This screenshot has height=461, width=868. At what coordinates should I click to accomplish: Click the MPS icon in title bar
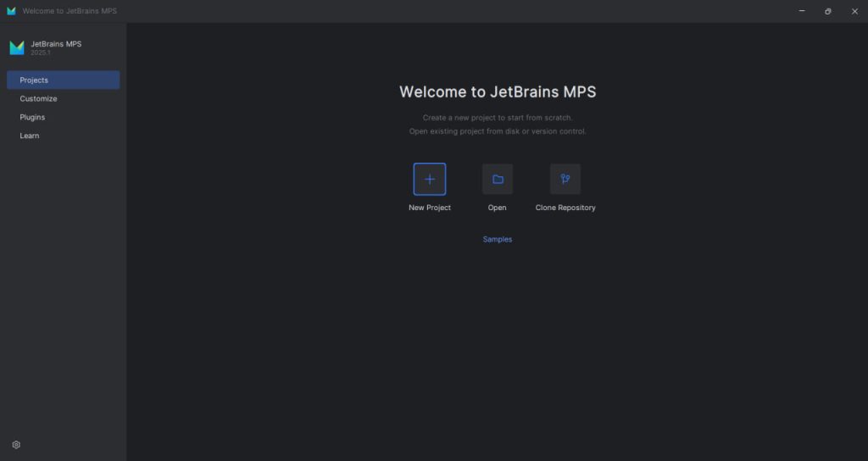[x=11, y=11]
